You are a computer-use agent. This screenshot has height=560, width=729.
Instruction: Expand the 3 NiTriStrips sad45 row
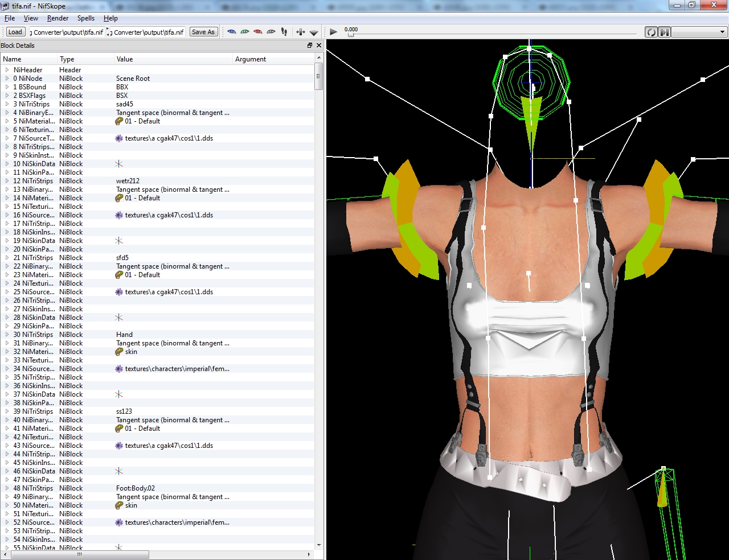tap(7, 104)
